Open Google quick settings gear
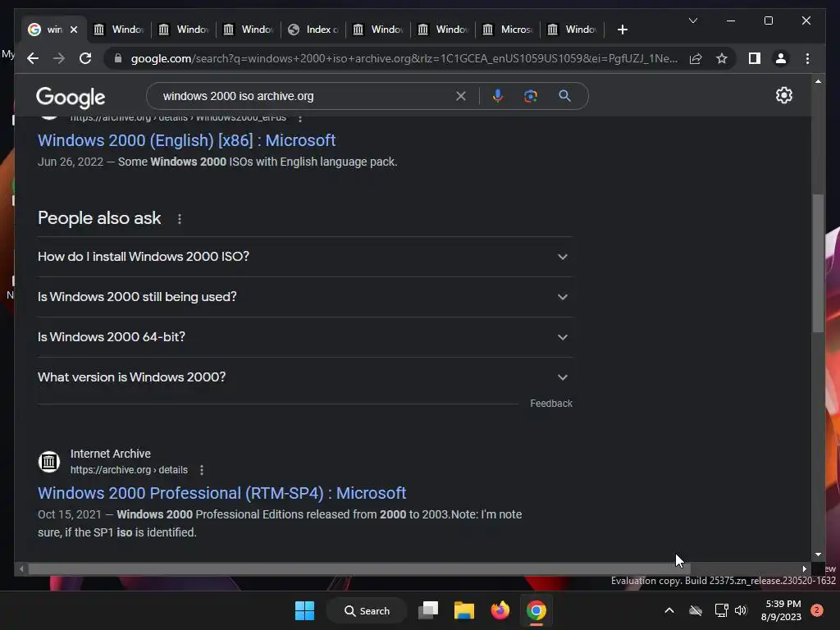840x630 pixels. point(783,95)
